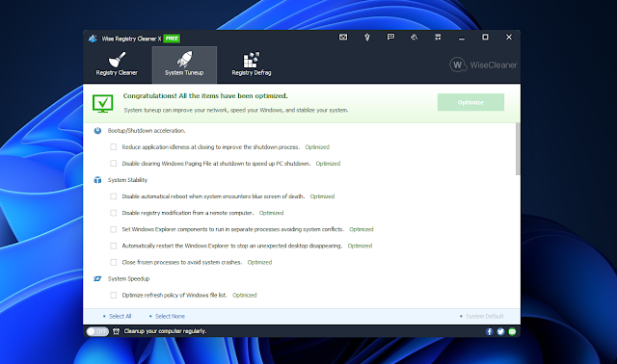Viewport: 617px width, 364px height.
Task: Click the System Stability box icon
Action: pyautogui.click(x=97, y=180)
